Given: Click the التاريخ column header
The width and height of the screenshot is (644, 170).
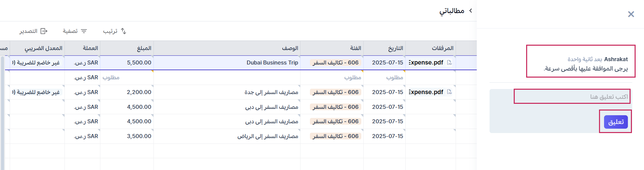Looking at the screenshot, I should point(395,48).
